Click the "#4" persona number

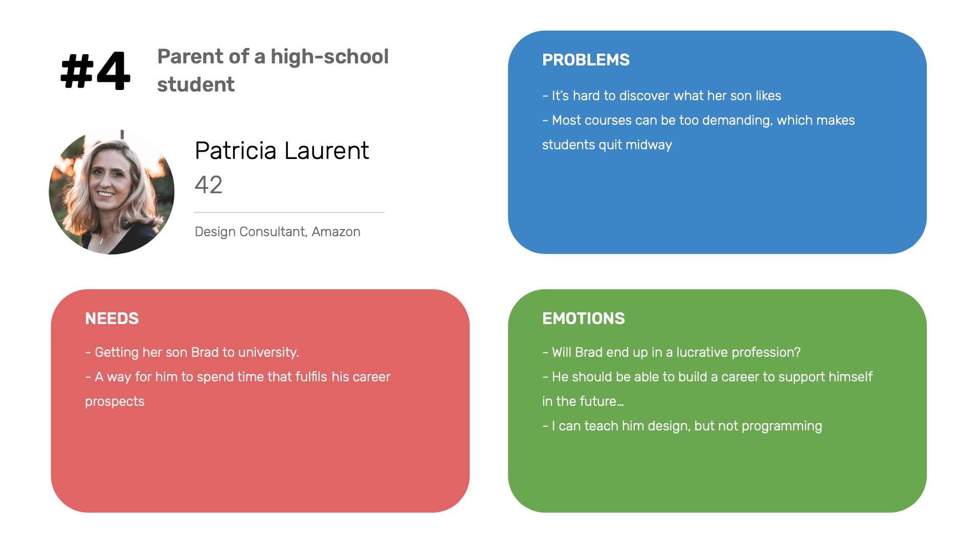(96, 72)
